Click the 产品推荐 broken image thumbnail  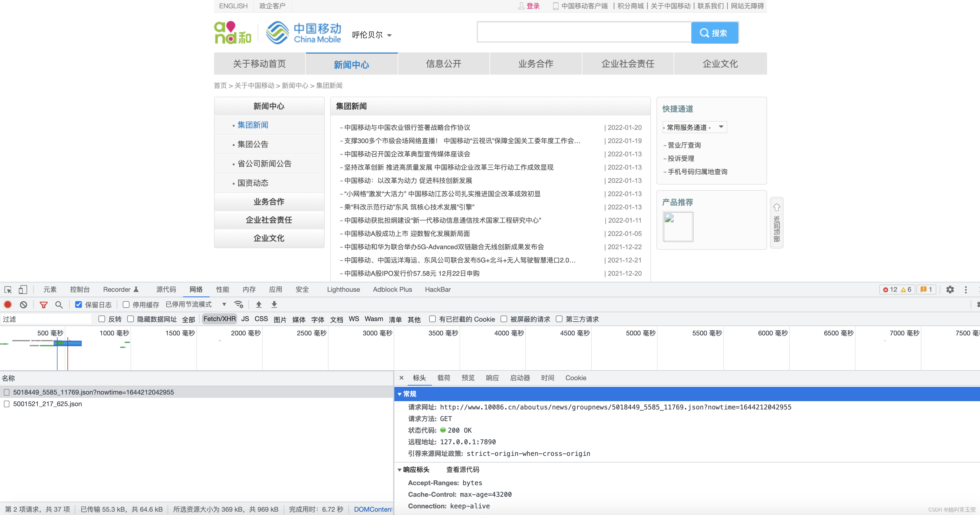(678, 227)
